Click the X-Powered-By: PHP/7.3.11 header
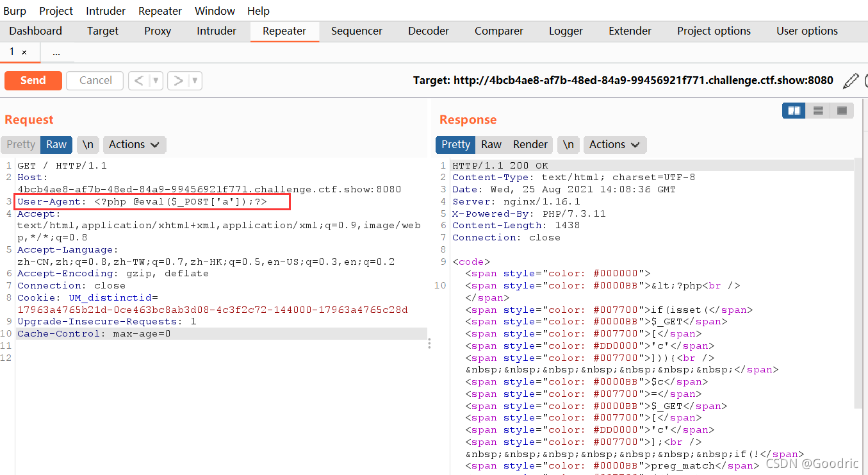Screen dimensions: 868x475 (528, 213)
